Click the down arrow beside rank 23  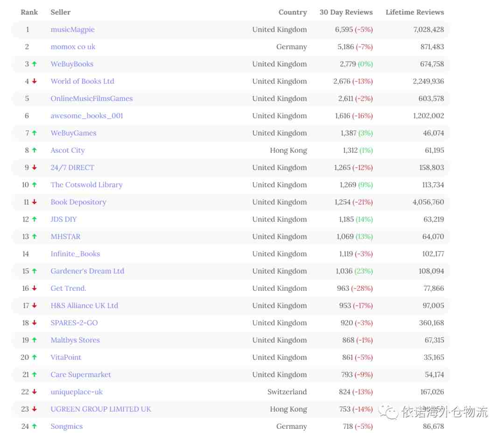coord(35,409)
